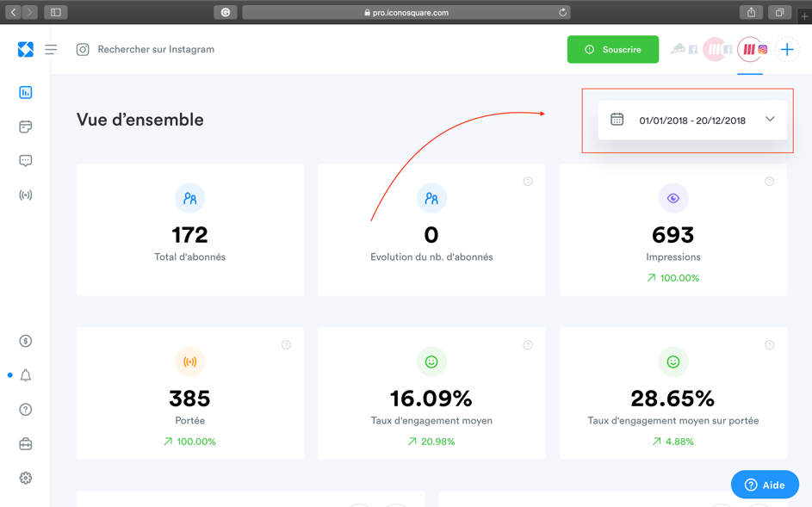Show the info tooltip on the Impressions card

coord(770,182)
